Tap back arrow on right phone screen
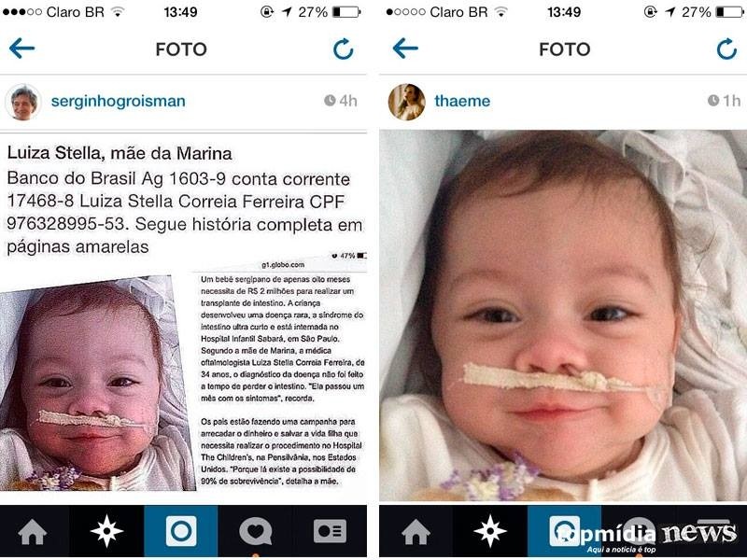This screenshot has width=747, height=560. click(405, 49)
